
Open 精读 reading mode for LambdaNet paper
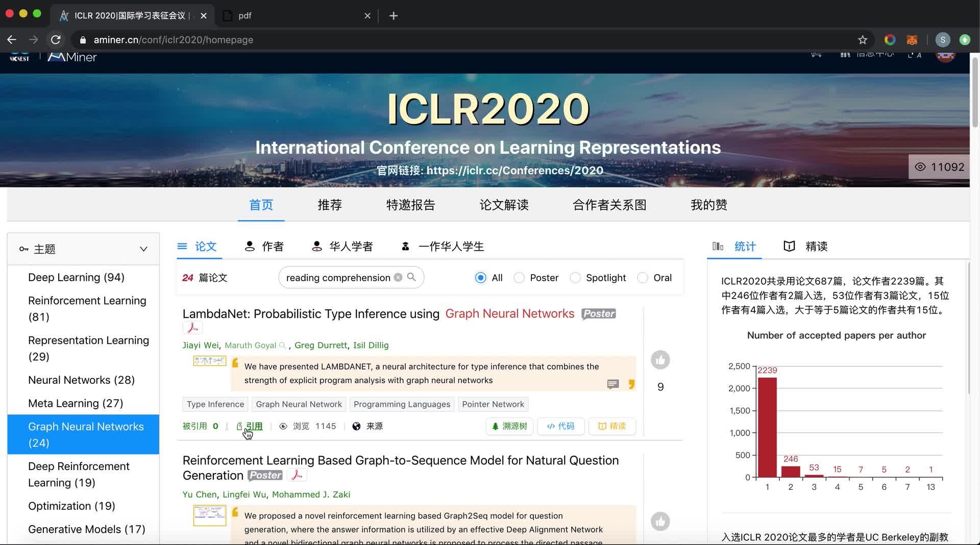[611, 426]
